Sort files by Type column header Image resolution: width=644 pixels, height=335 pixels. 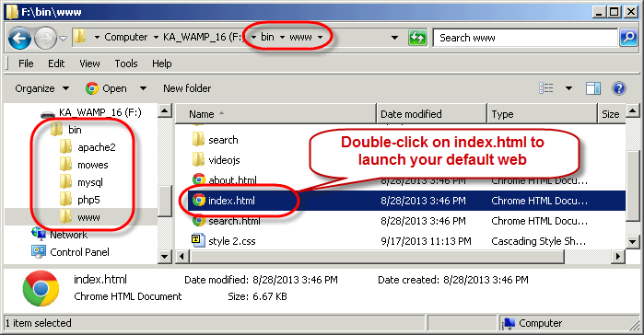pos(542,114)
